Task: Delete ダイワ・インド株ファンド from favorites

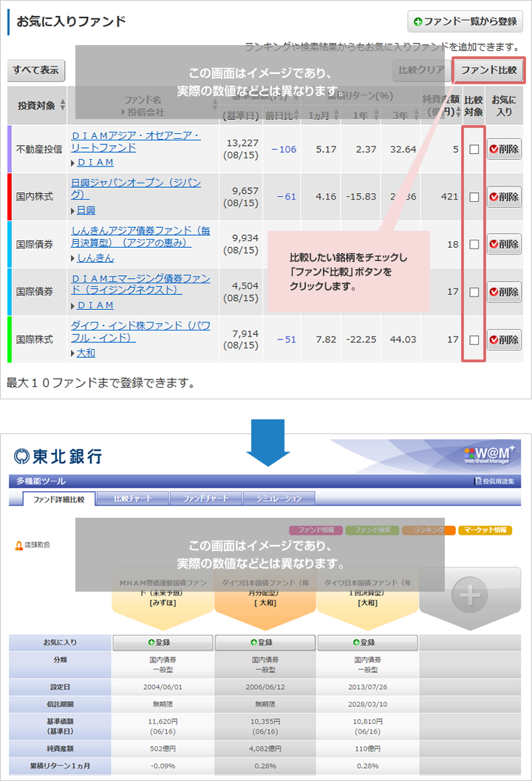Action: (x=504, y=339)
